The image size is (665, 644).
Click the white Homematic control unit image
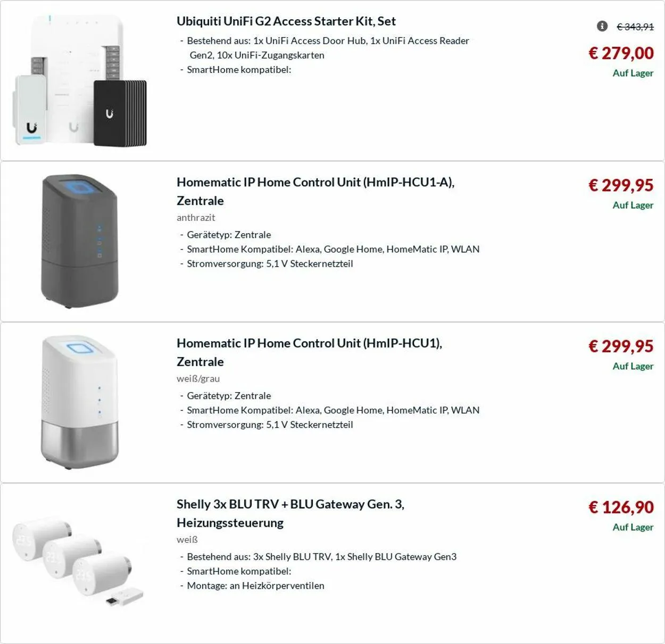tap(80, 402)
